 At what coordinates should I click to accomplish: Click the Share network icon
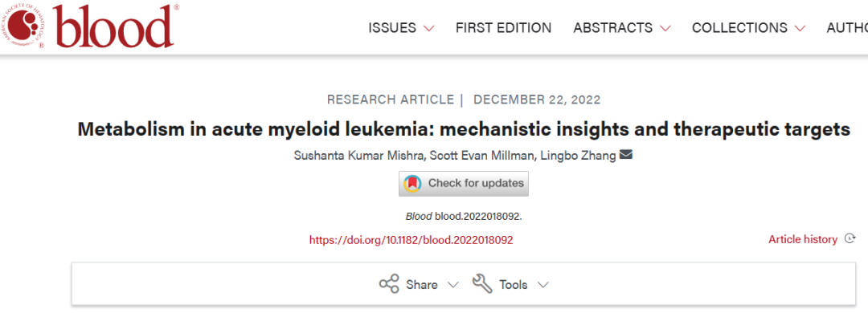pyautogui.click(x=389, y=284)
